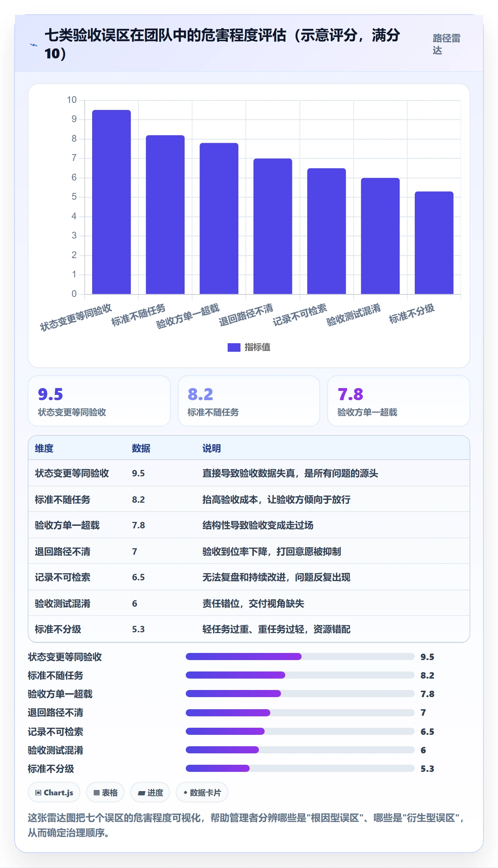Click the 维度 table column header
Screen dimensions: 498x868
point(44,448)
